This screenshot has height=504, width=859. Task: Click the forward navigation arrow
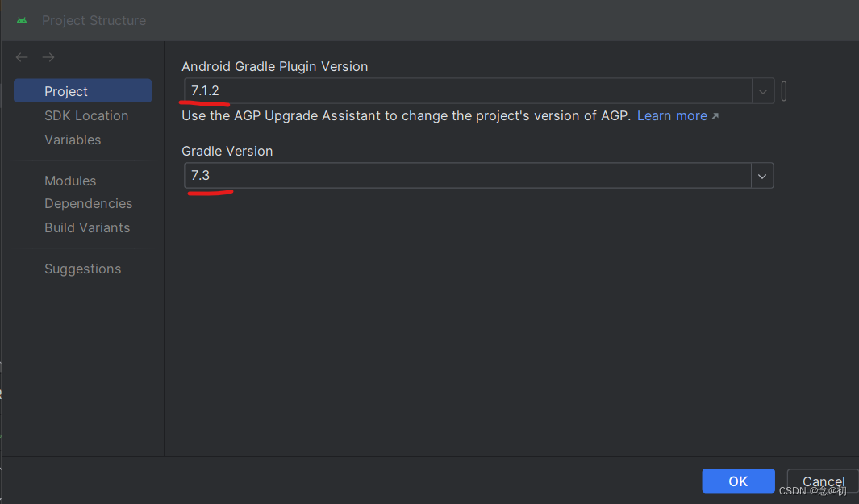pos(48,56)
